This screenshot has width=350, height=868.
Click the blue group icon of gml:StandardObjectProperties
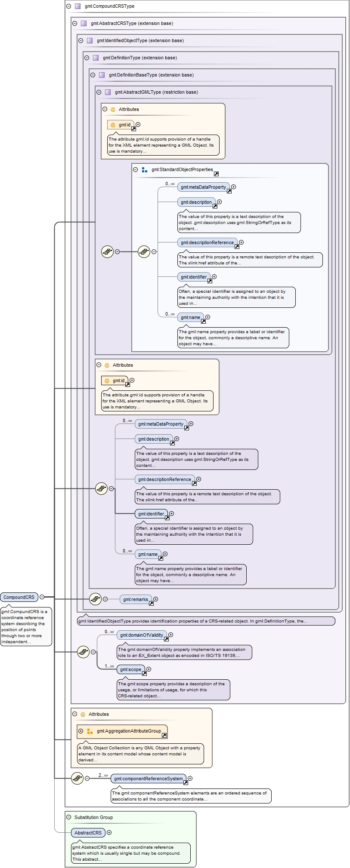145,170
